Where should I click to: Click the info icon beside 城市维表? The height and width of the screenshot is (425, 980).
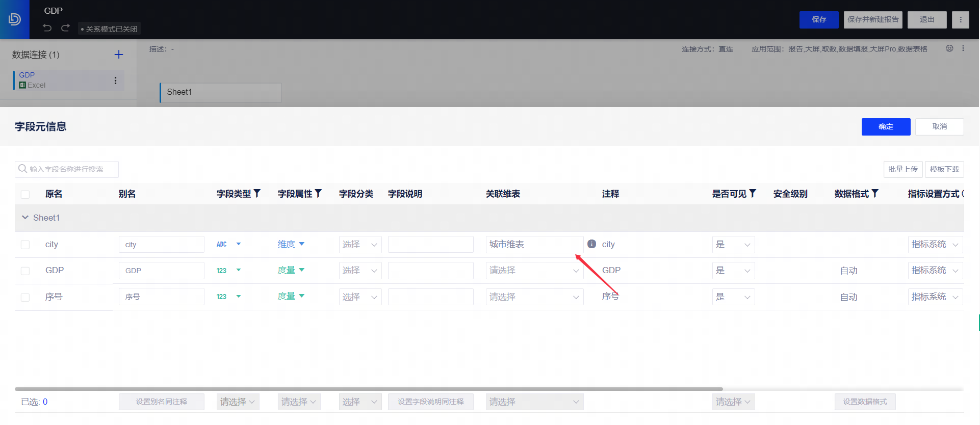[x=591, y=244]
